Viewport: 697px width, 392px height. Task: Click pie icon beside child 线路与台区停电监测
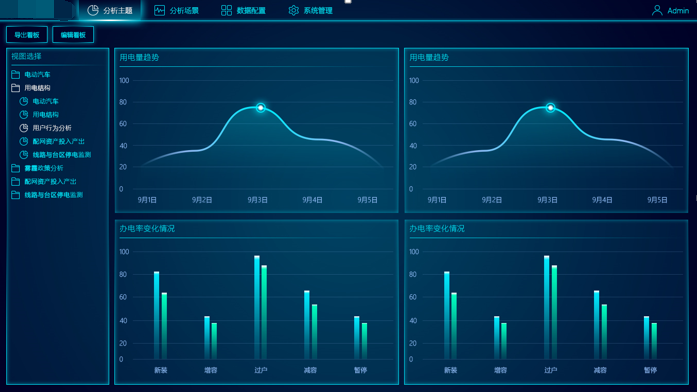(24, 155)
